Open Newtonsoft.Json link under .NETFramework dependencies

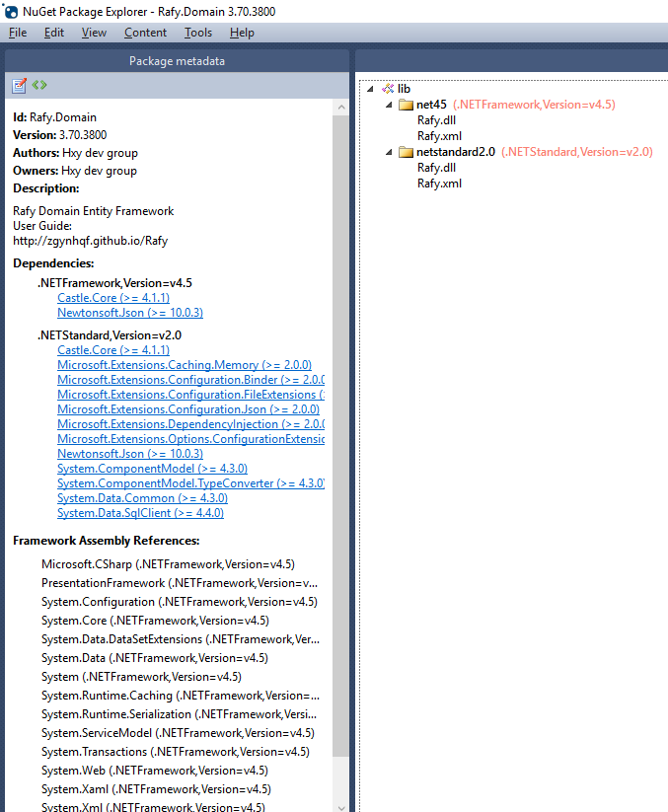coord(130,313)
